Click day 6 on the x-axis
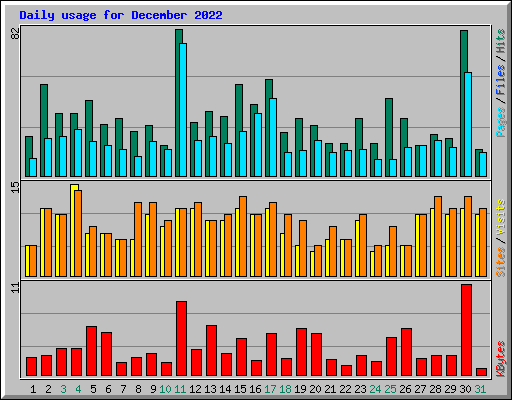This screenshot has height=400, width=512. [x=108, y=389]
